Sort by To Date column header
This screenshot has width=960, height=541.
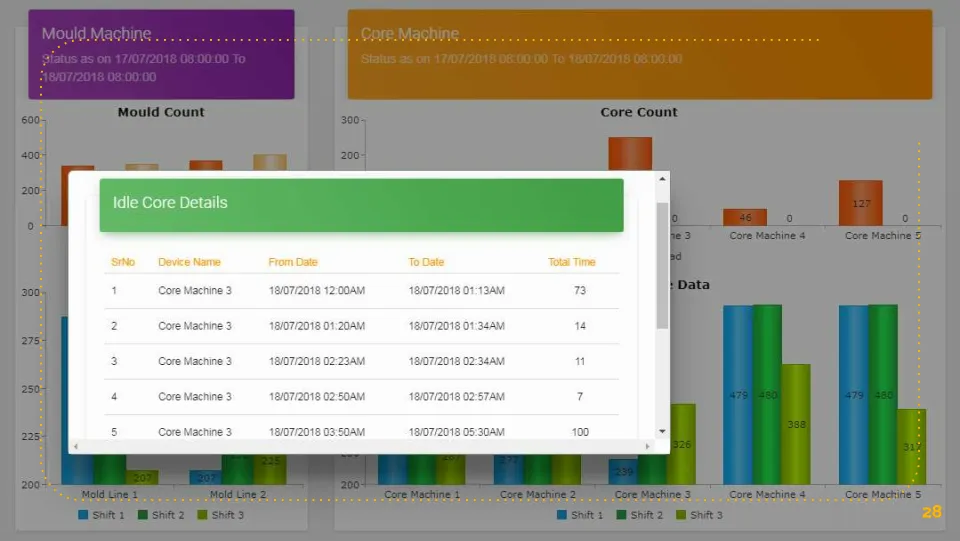point(426,262)
